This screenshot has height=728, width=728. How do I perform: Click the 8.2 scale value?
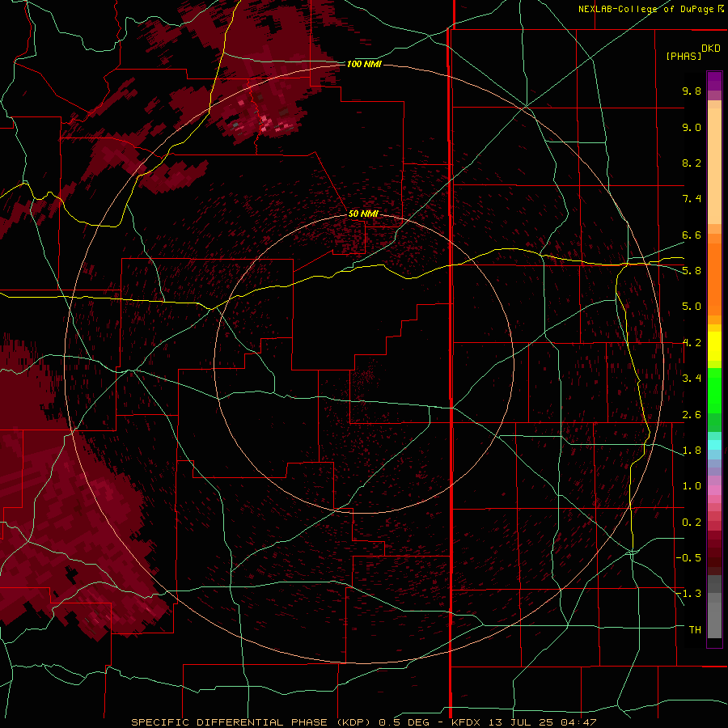coord(692,163)
